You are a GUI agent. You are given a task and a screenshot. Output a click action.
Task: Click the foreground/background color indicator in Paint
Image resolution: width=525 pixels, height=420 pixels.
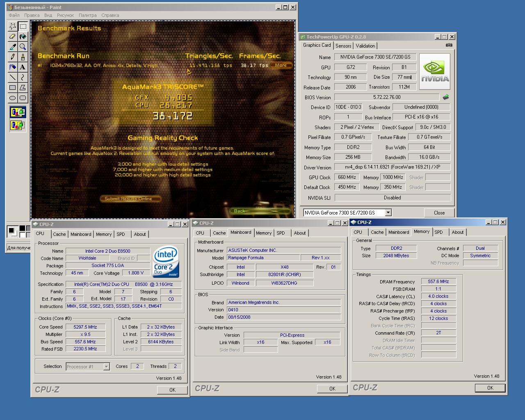[x=14, y=231]
